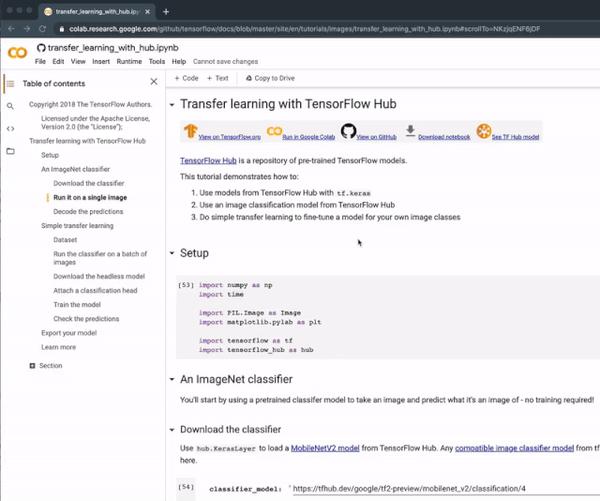Click the browser back arrow
600x501 pixels.
coord(11,29)
